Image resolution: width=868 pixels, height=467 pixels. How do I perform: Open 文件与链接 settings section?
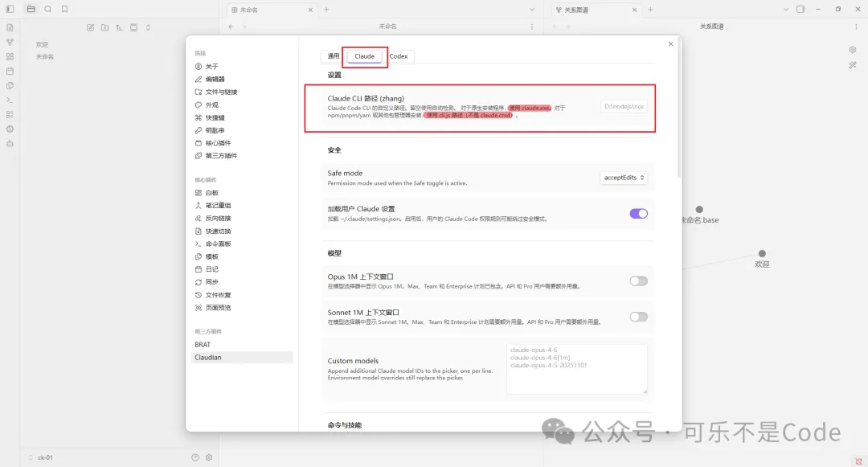tap(242, 92)
